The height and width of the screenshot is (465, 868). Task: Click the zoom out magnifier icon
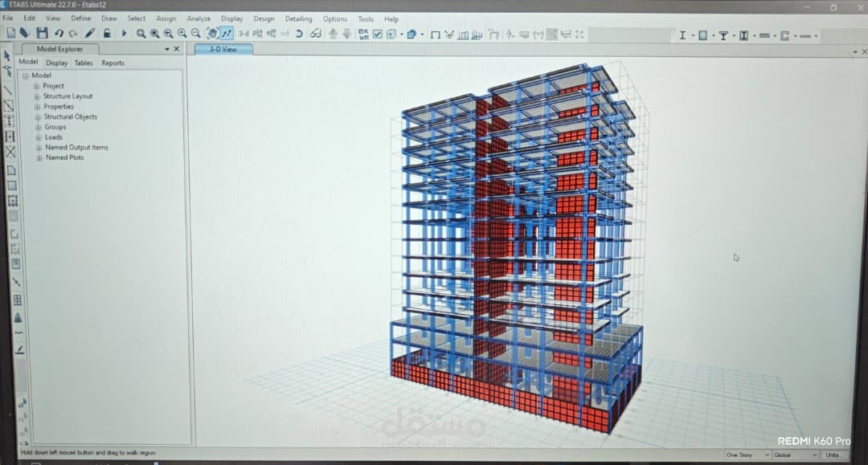[x=195, y=34]
